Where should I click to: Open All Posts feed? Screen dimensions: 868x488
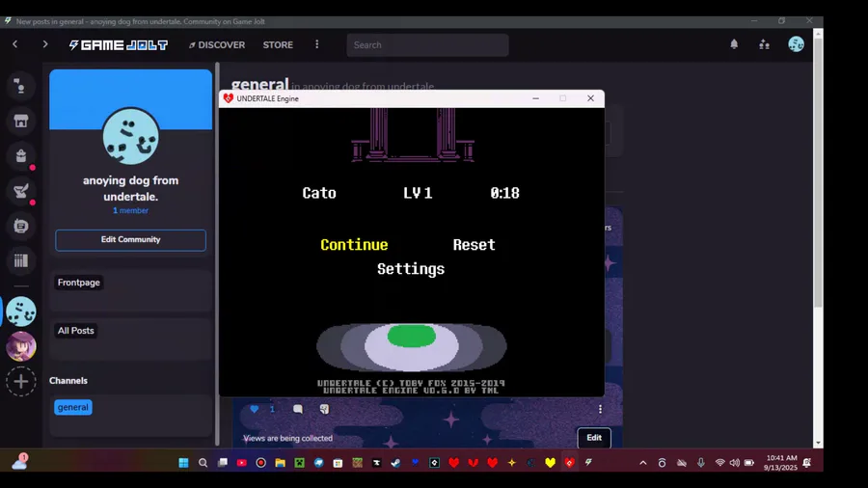click(x=76, y=330)
